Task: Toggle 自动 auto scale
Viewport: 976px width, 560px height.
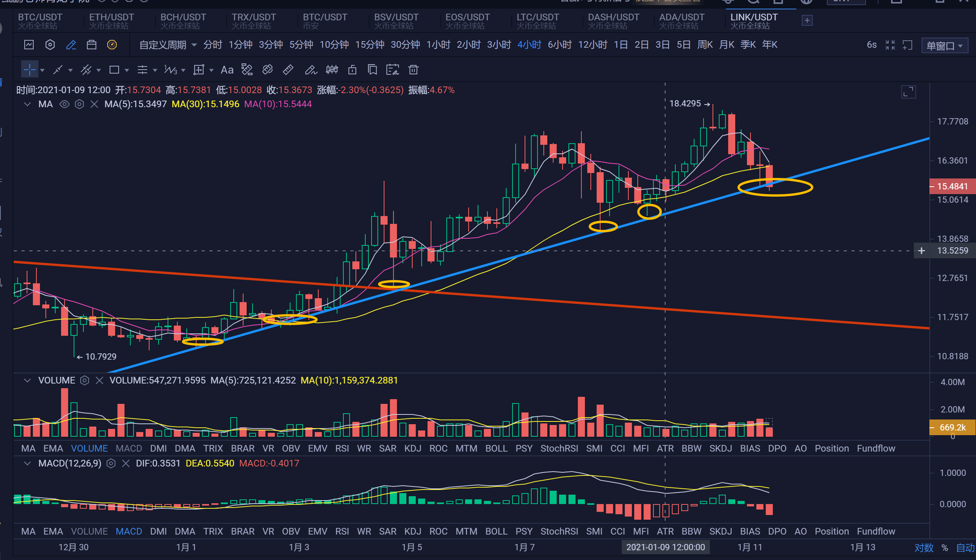Action: 965,548
